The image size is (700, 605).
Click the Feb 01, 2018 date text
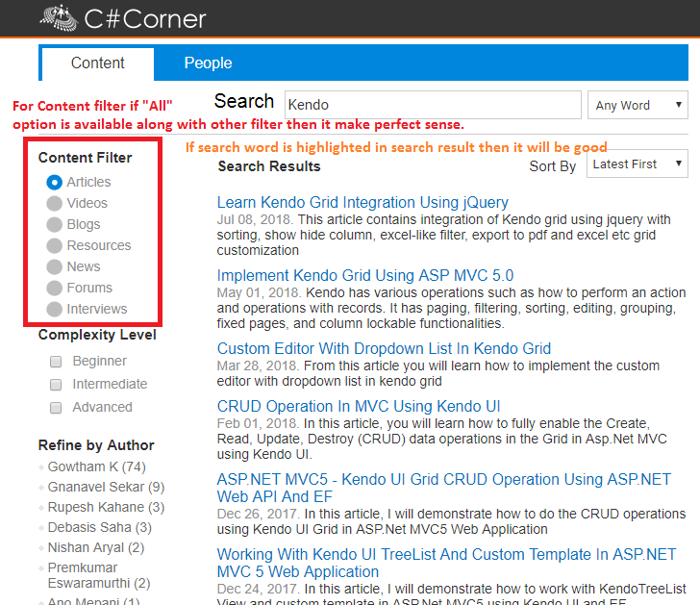pos(258,423)
